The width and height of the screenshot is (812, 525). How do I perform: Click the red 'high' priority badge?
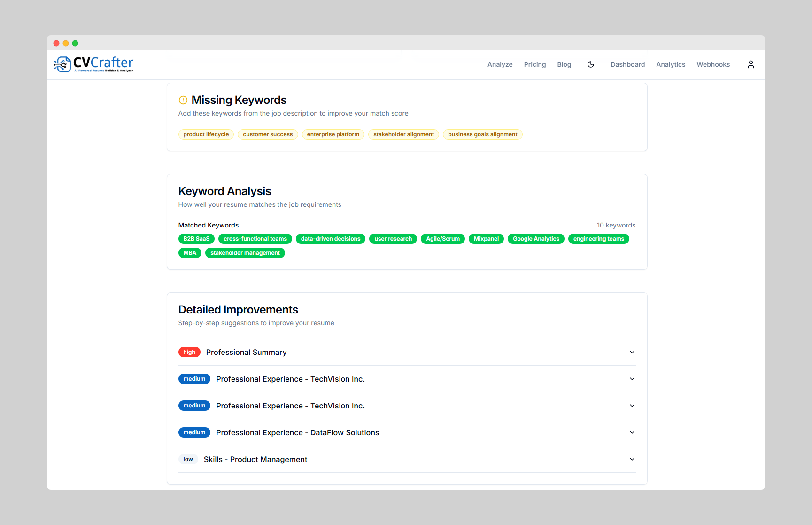tap(189, 352)
